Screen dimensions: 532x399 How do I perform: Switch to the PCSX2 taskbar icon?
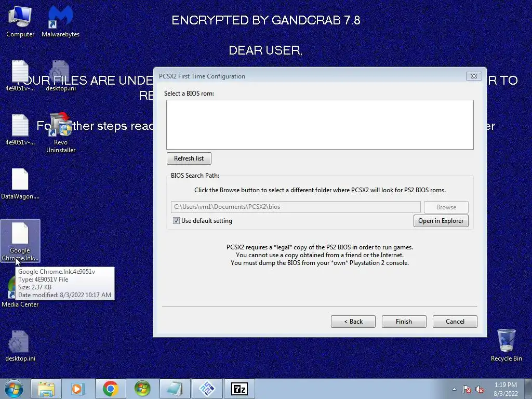tap(207, 389)
